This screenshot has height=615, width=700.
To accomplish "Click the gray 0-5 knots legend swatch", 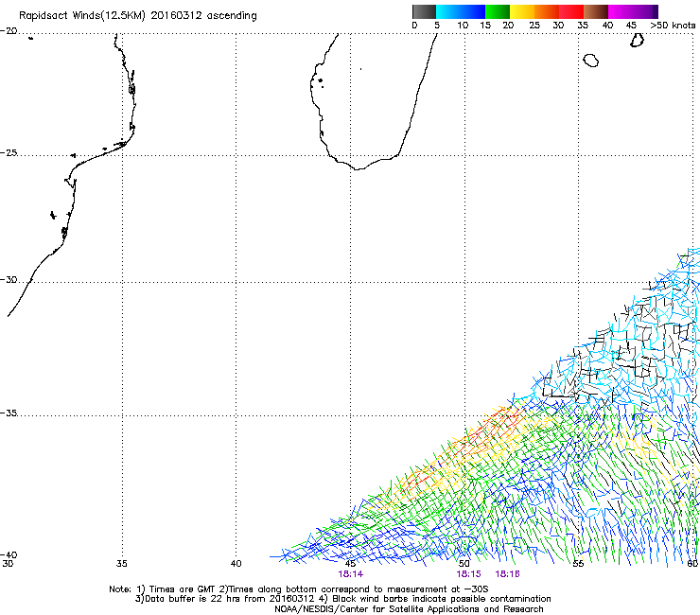I will 424,11.
